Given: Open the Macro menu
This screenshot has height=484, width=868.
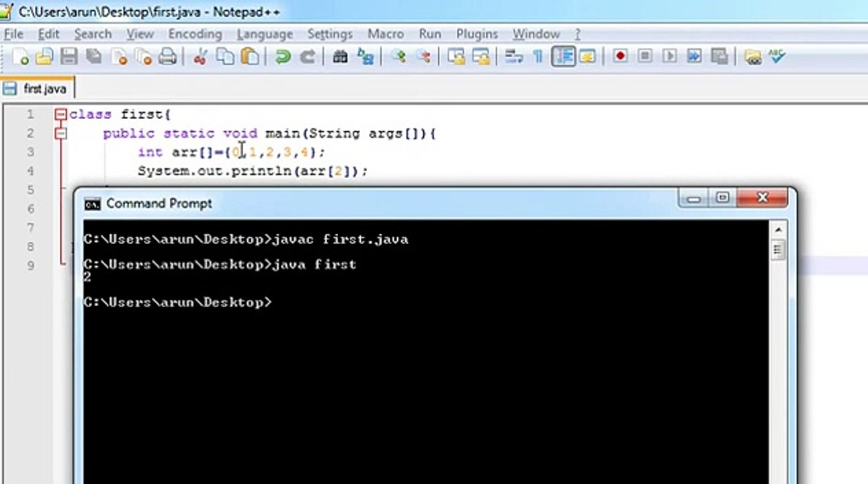Looking at the screenshot, I should point(386,34).
